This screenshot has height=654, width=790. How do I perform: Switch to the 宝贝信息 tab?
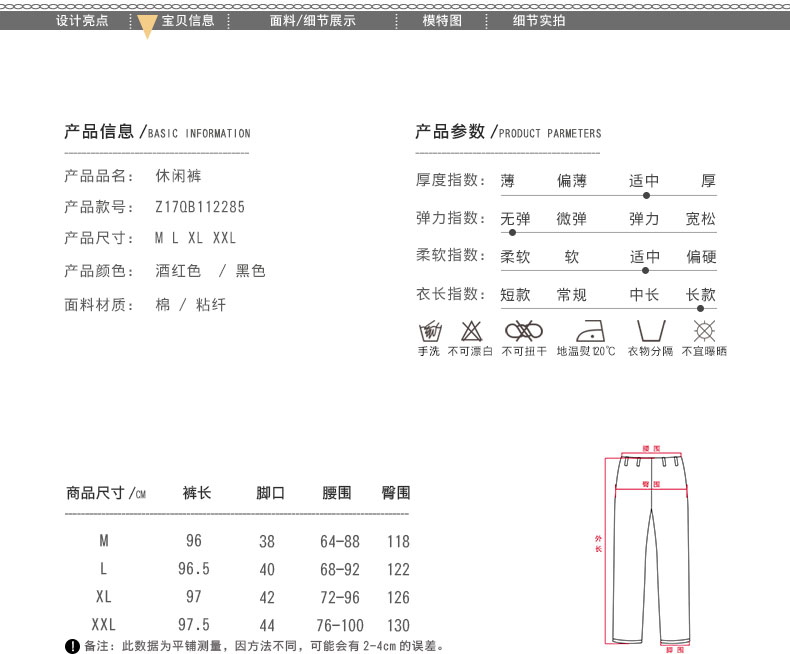(188, 20)
